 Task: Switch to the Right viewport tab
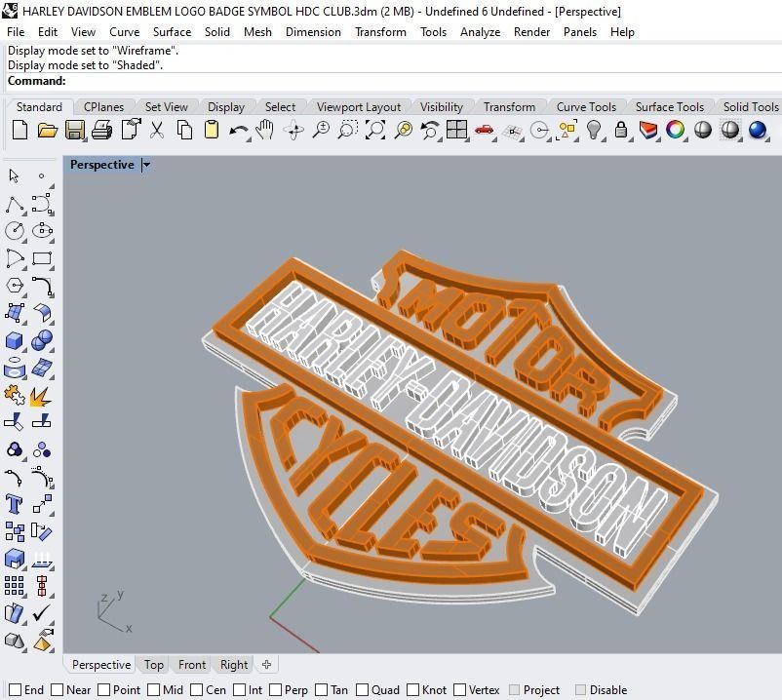[x=234, y=665]
